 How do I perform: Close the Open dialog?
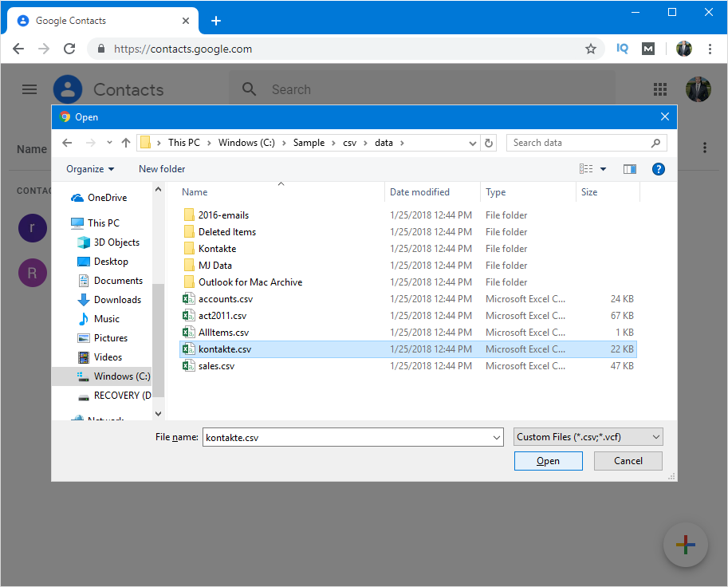(x=665, y=116)
